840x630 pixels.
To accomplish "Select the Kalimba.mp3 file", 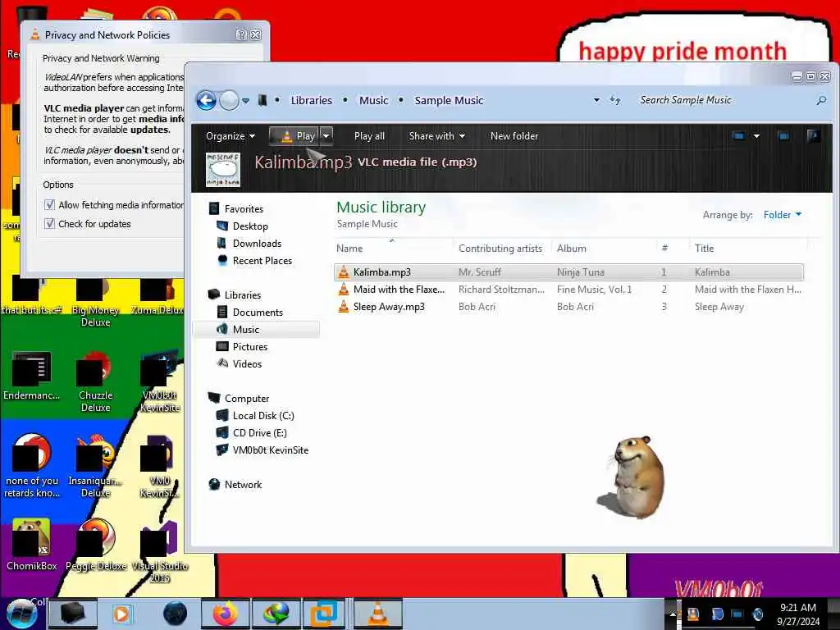I will click(x=568, y=272).
